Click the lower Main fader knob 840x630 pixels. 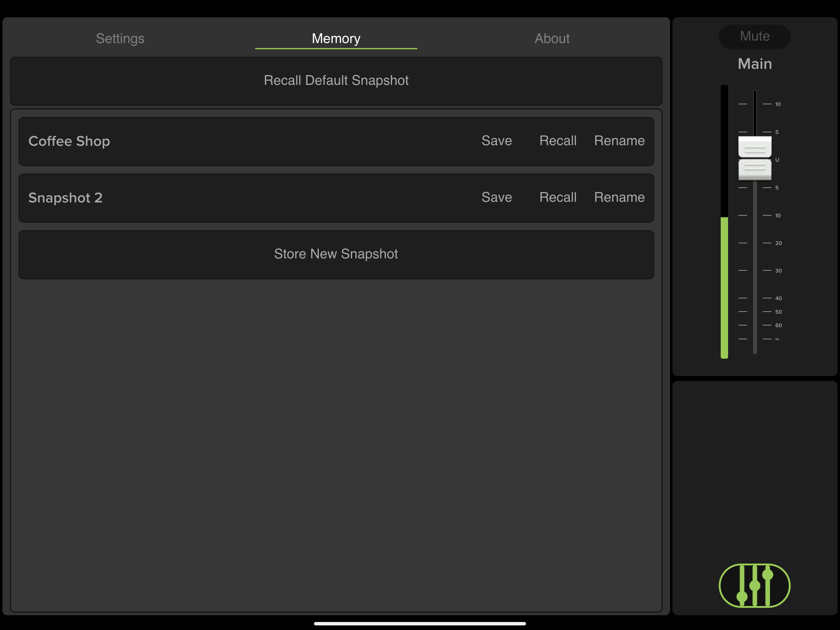point(755,169)
